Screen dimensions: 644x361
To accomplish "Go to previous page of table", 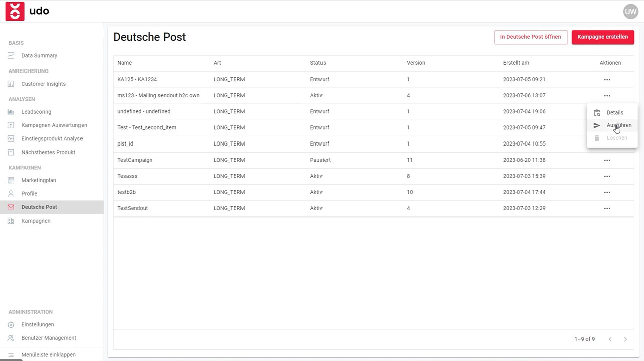I will click(x=610, y=339).
